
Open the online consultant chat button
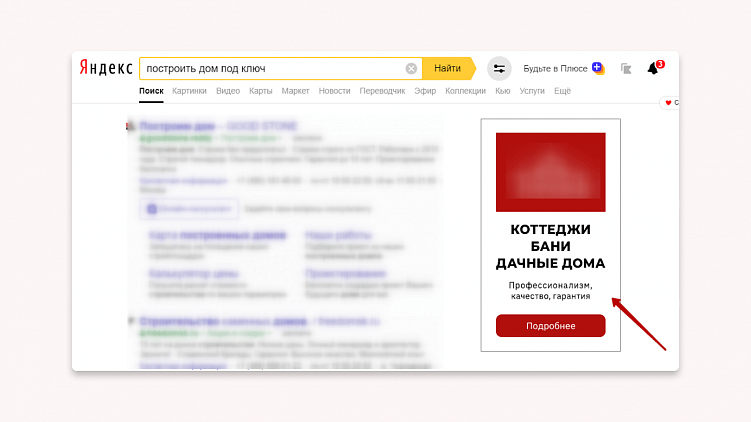tap(189, 209)
